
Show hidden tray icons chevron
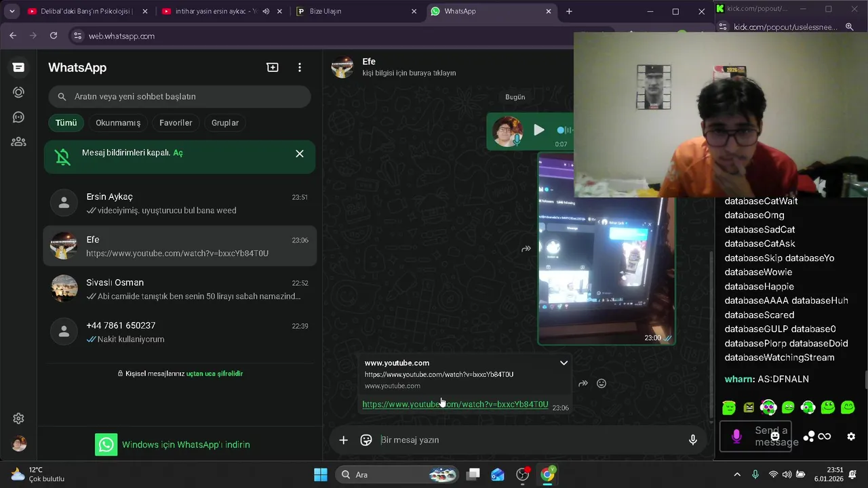[737, 474]
